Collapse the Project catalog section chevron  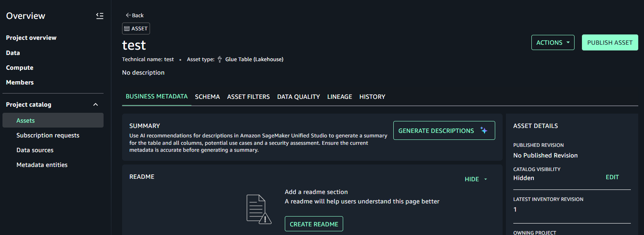(96, 105)
